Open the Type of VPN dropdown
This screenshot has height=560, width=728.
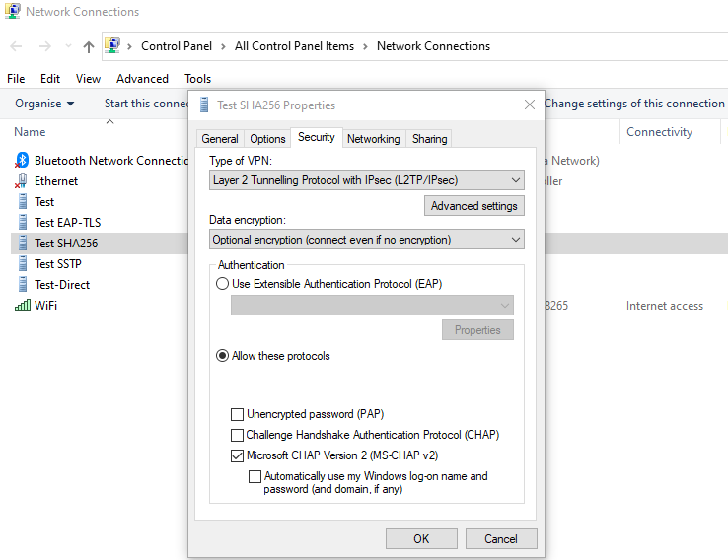point(367,180)
